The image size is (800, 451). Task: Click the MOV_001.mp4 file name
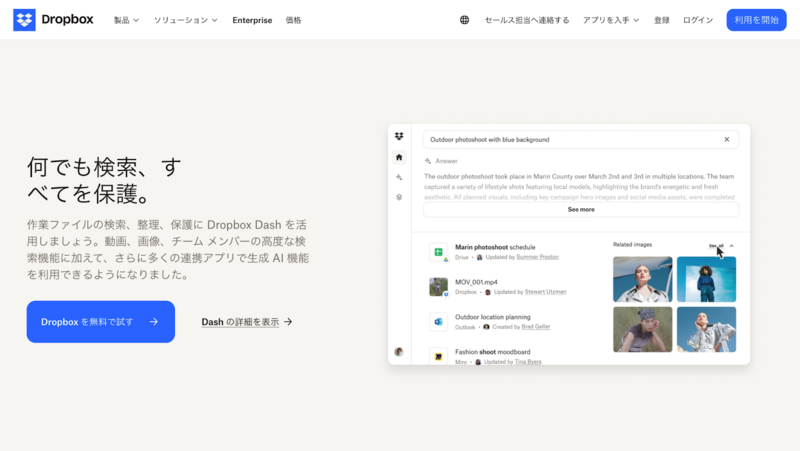[x=476, y=282]
